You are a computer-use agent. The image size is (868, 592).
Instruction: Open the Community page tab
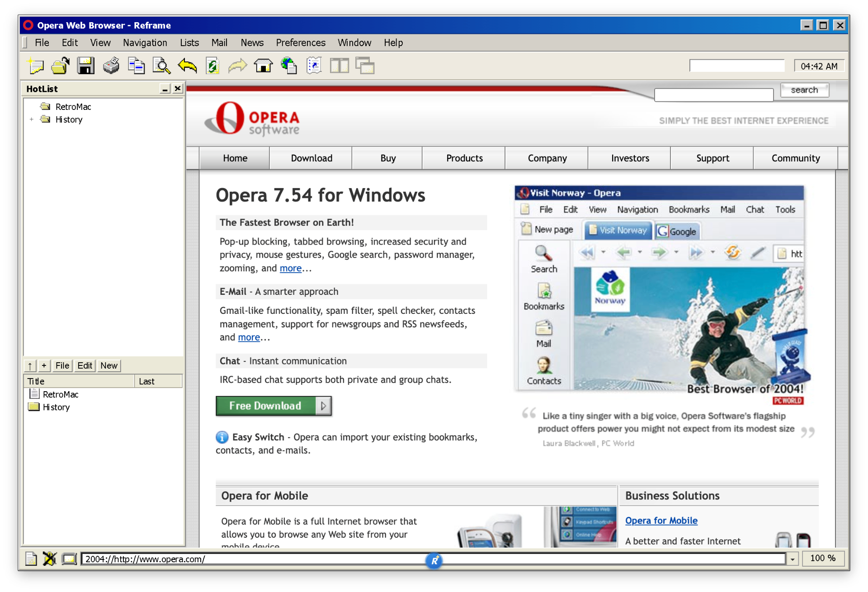coord(795,158)
